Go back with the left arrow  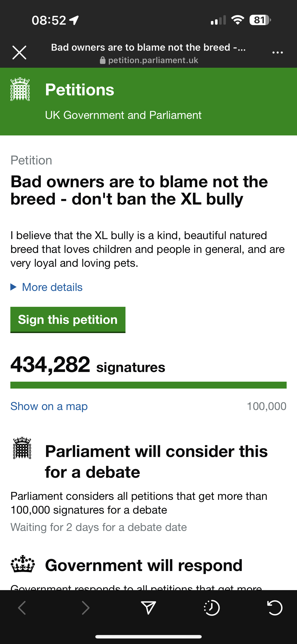[x=22, y=608]
